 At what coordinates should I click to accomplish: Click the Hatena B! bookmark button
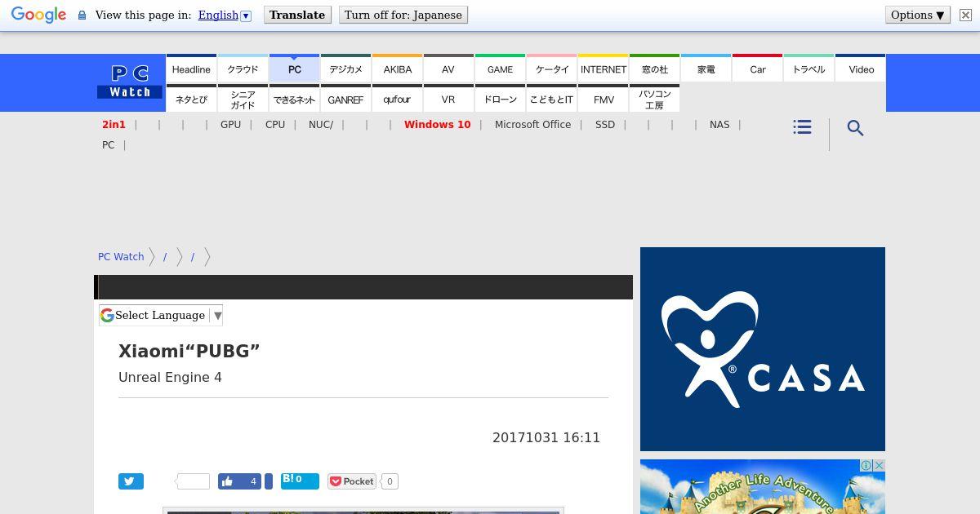300,481
